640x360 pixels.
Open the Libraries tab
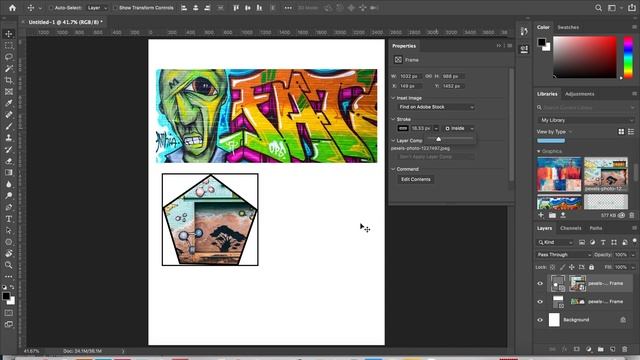[547, 94]
